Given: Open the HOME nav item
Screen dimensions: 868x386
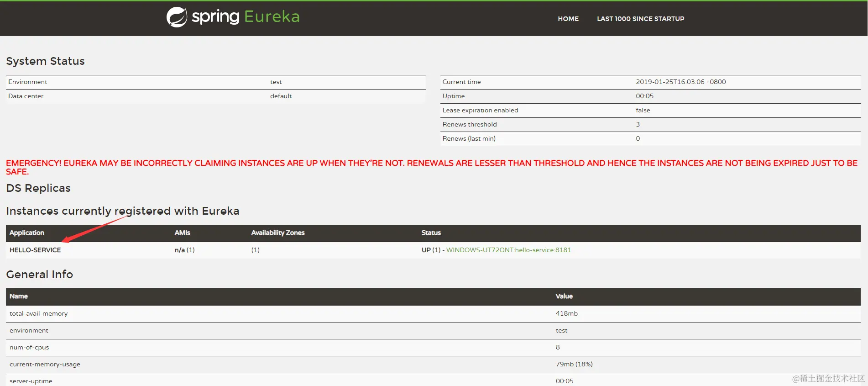Looking at the screenshot, I should [x=568, y=19].
